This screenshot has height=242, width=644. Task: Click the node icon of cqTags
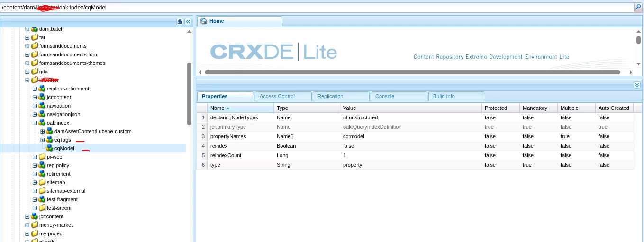coord(50,140)
